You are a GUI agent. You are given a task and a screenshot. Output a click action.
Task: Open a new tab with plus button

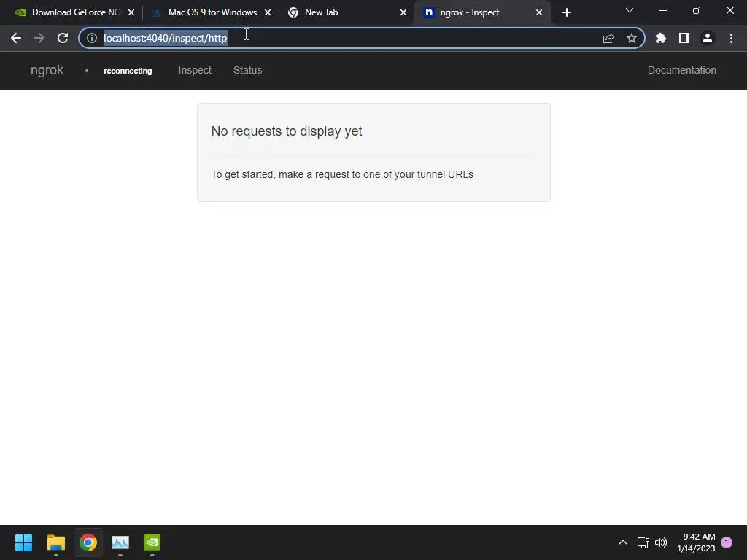[x=566, y=12]
